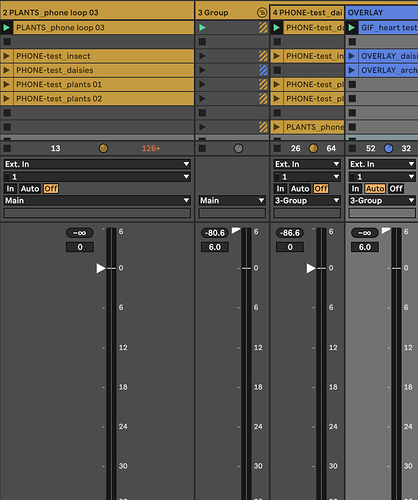Click the PHONE-test_plants 02 clip
Screen dimensions: 418x500
point(103,99)
